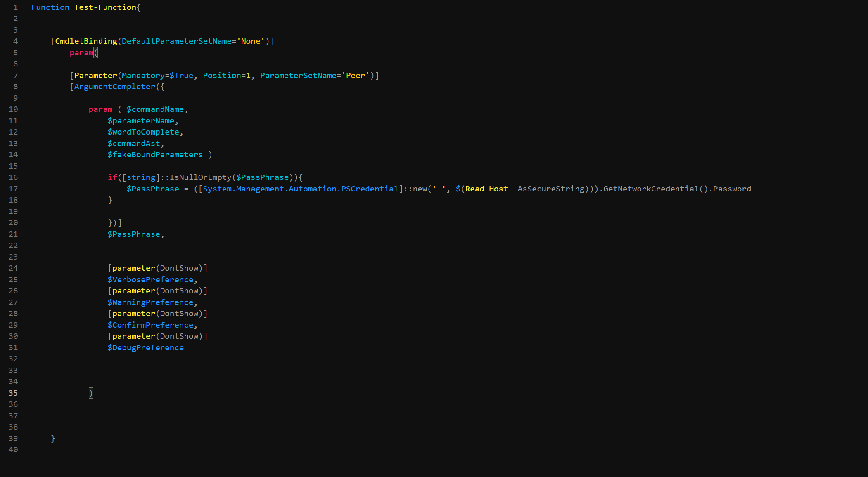Click the closing parenthesis on line 35

[91, 393]
